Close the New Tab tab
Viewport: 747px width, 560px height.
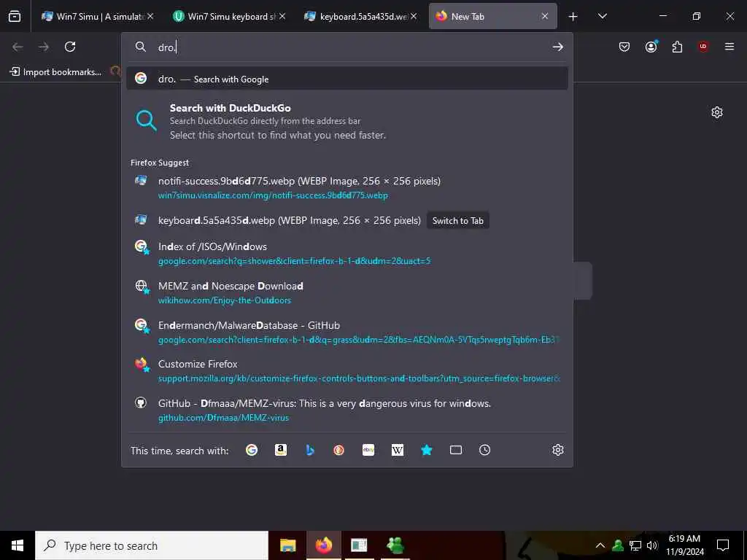tap(545, 16)
